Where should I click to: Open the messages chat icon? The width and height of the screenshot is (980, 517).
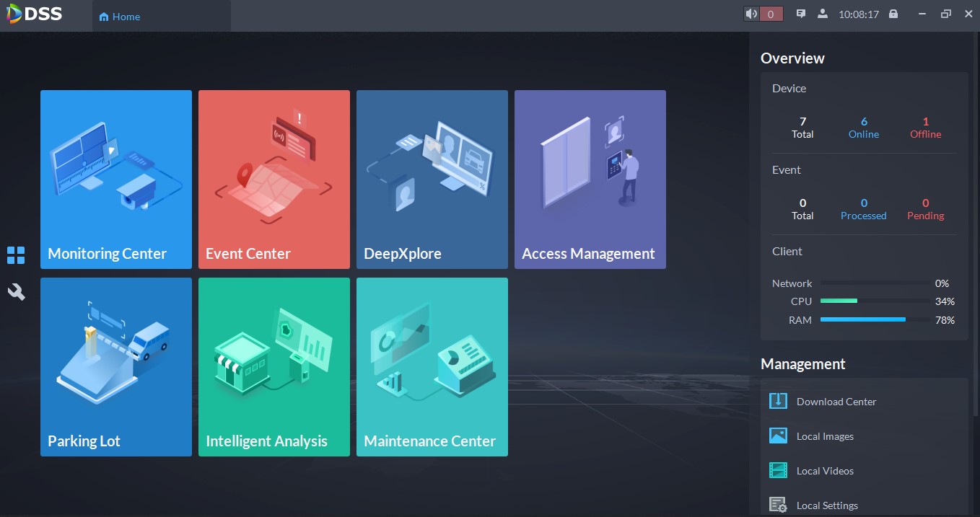click(801, 14)
